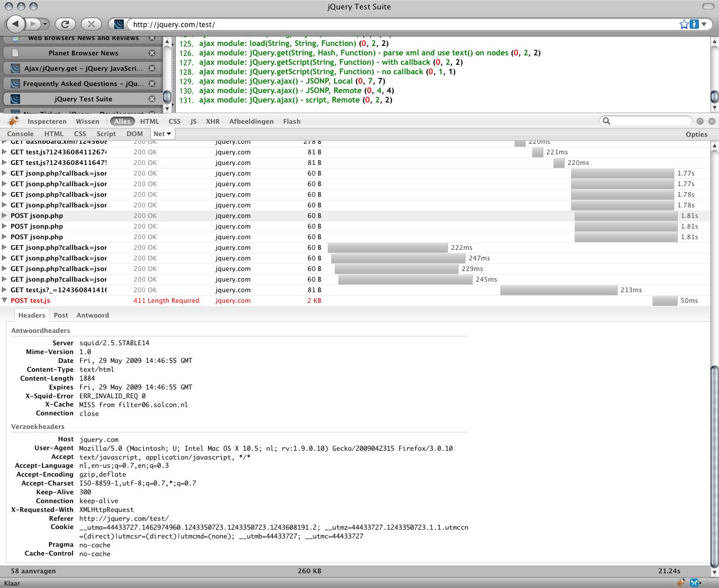Filter network requests by XHR
This screenshot has height=588, width=719.
click(x=213, y=121)
